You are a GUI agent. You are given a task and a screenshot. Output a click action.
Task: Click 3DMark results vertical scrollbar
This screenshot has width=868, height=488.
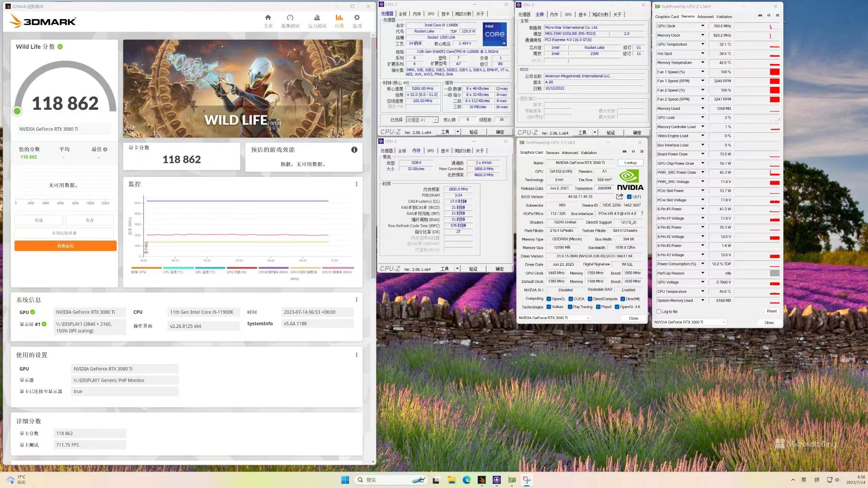[373, 158]
